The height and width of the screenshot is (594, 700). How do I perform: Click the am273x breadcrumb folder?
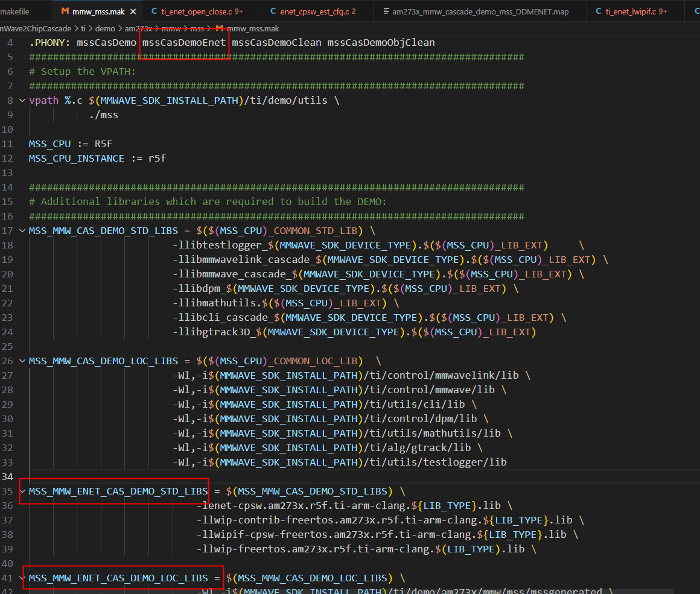137,28
